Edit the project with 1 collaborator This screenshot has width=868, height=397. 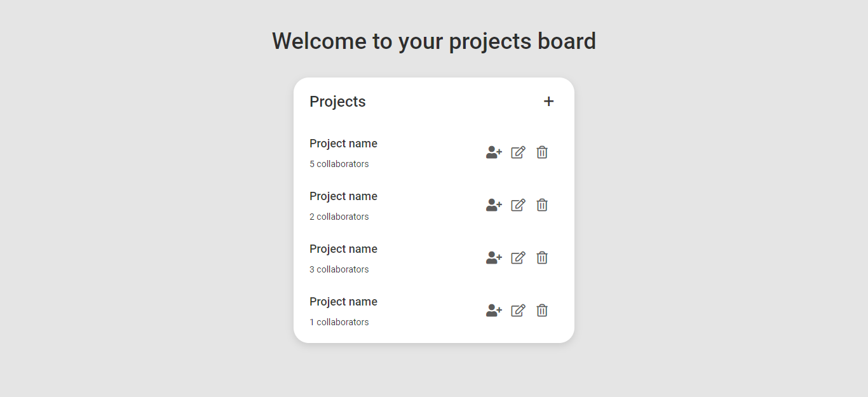click(x=517, y=311)
